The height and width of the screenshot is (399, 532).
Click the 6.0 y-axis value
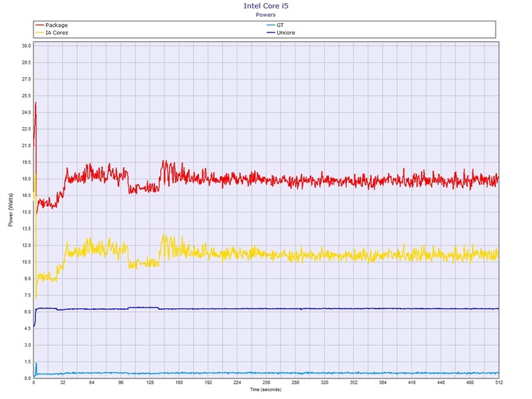[28, 312]
